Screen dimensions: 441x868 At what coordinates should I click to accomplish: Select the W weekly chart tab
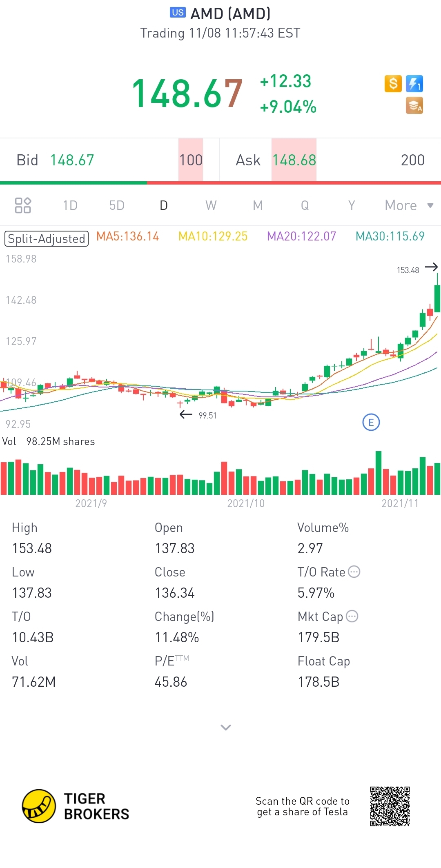pyautogui.click(x=211, y=205)
